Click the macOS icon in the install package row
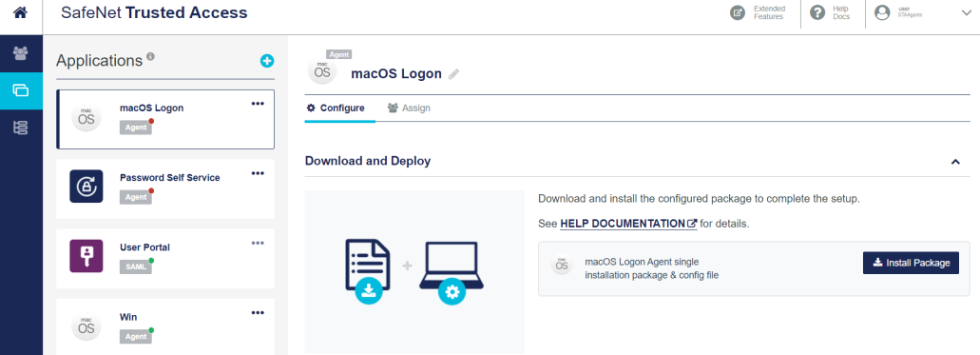This screenshot has width=980, height=355. [x=561, y=265]
